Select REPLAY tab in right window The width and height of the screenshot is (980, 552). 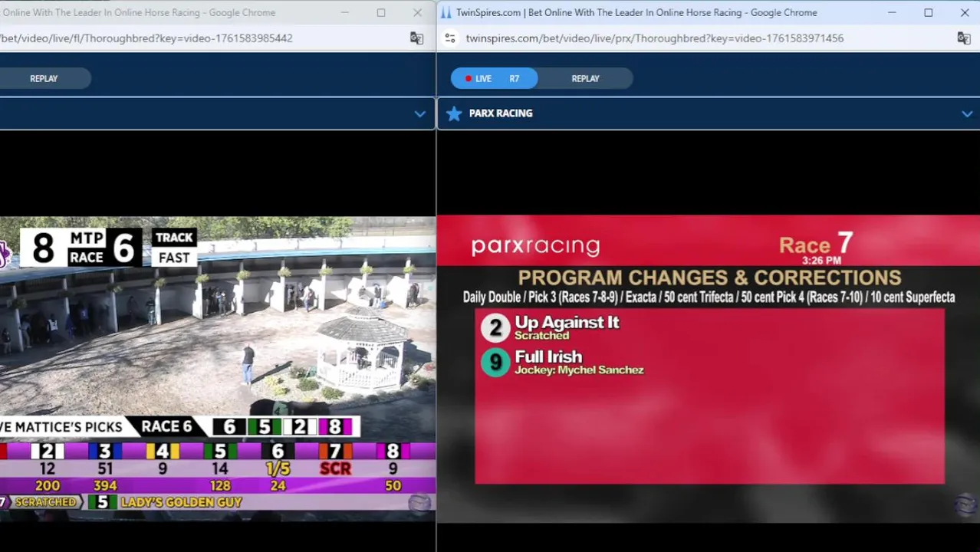585,78
